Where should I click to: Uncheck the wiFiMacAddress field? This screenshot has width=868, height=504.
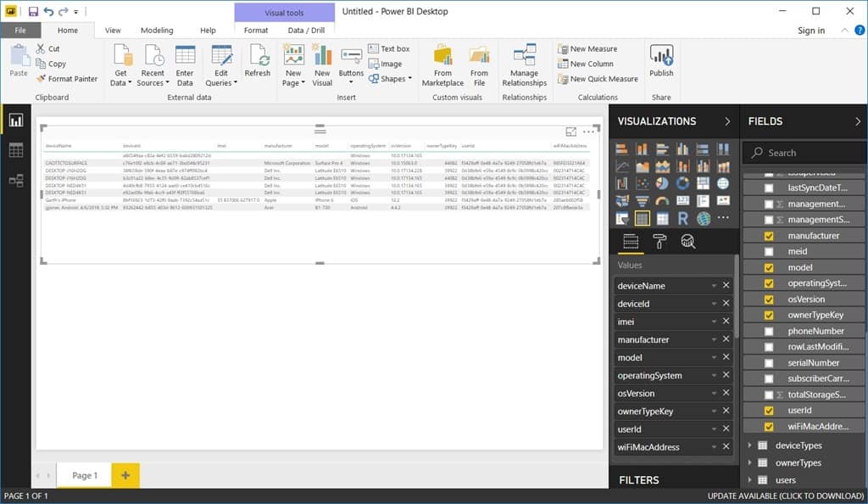(x=769, y=427)
